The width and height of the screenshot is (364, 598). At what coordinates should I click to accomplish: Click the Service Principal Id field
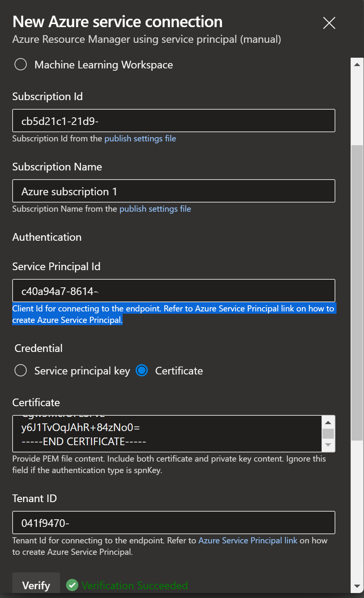tap(174, 291)
